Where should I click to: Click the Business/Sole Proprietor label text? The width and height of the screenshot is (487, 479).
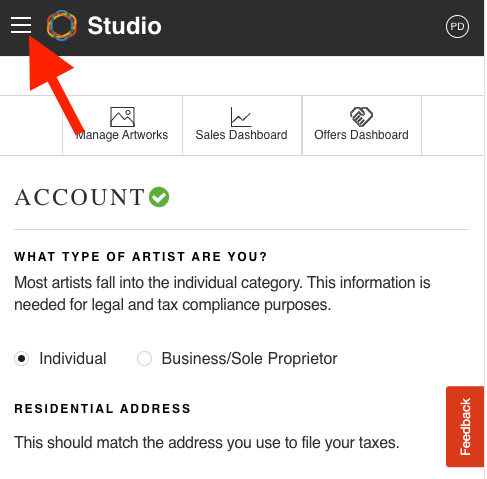pos(249,359)
